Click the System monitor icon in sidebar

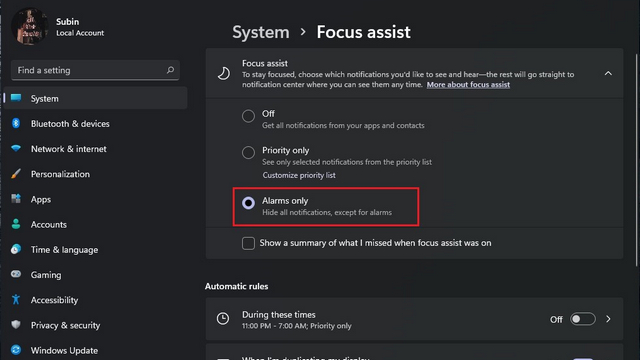coord(16,98)
